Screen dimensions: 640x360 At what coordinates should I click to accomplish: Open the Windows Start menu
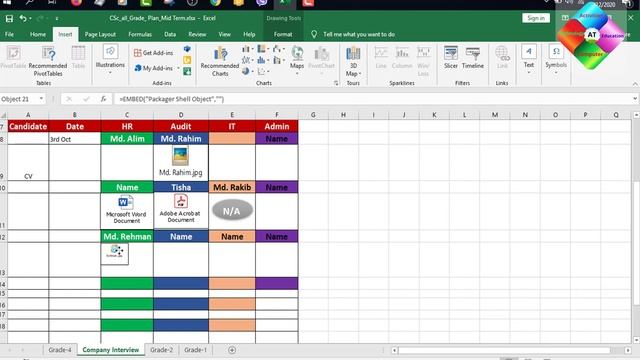point(7,2)
